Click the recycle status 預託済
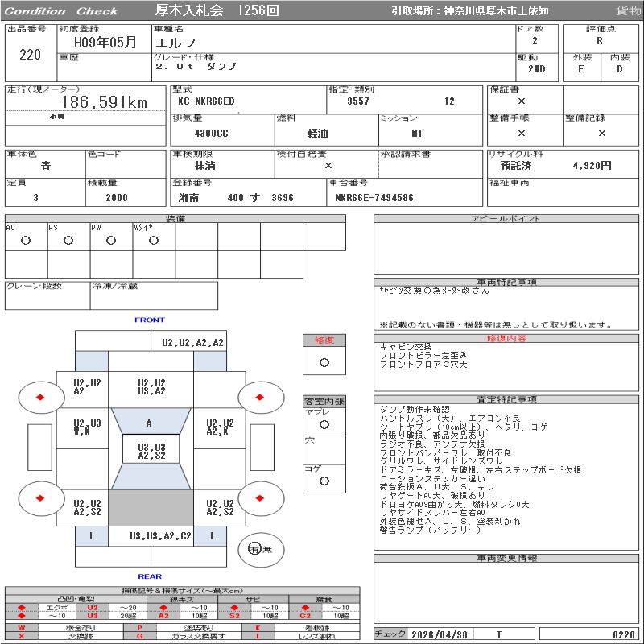The image size is (644, 644). [516, 166]
